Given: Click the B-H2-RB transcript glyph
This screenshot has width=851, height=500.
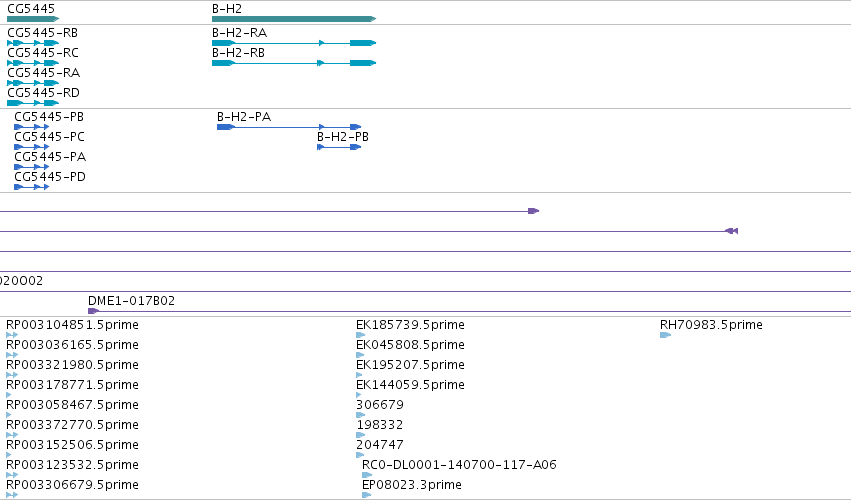Looking at the screenshot, I should point(294,63).
